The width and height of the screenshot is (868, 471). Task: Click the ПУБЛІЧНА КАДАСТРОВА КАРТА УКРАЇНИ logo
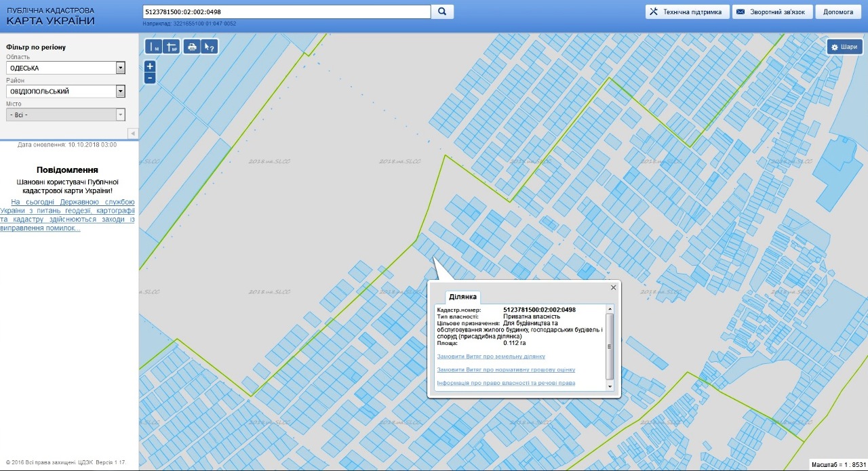pyautogui.click(x=51, y=16)
